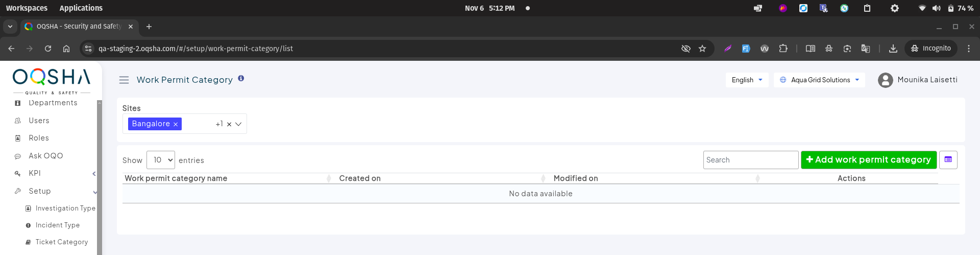Open Incident Type in the sidebar

point(57,225)
